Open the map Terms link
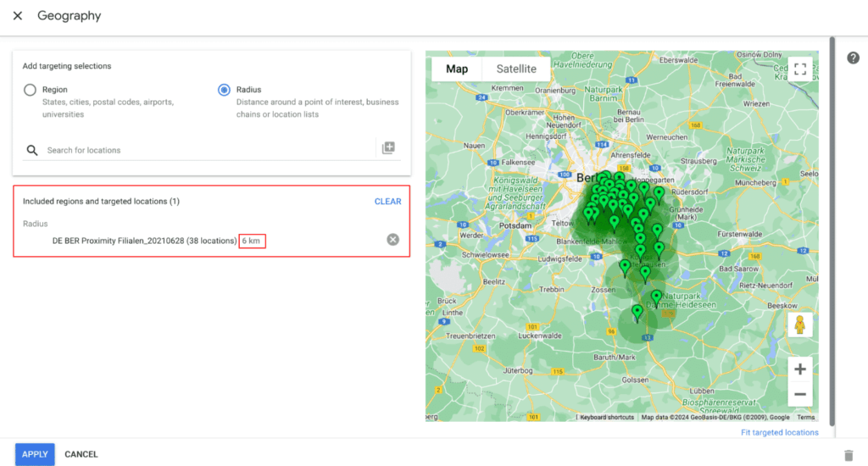Viewport: 868px width, 466px height. coord(805,418)
